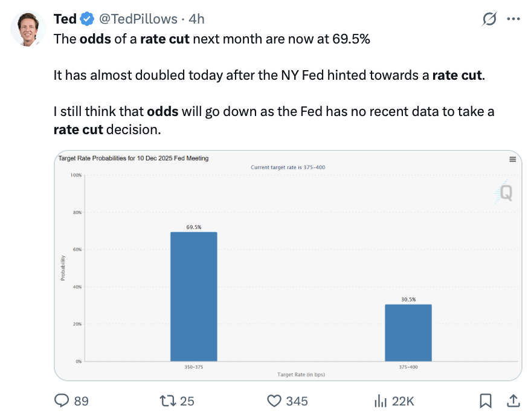Image resolution: width=531 pixels, height=420 pixels.
Task: Share Ted's post
Action: [x=513, y=400]
